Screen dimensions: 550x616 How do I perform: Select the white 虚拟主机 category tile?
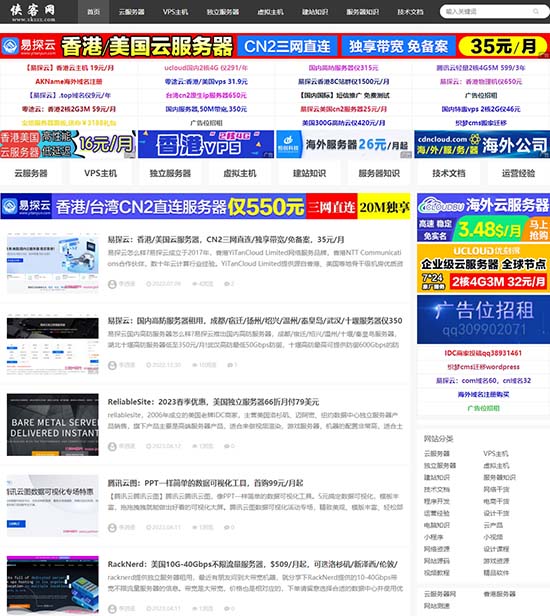240,173
